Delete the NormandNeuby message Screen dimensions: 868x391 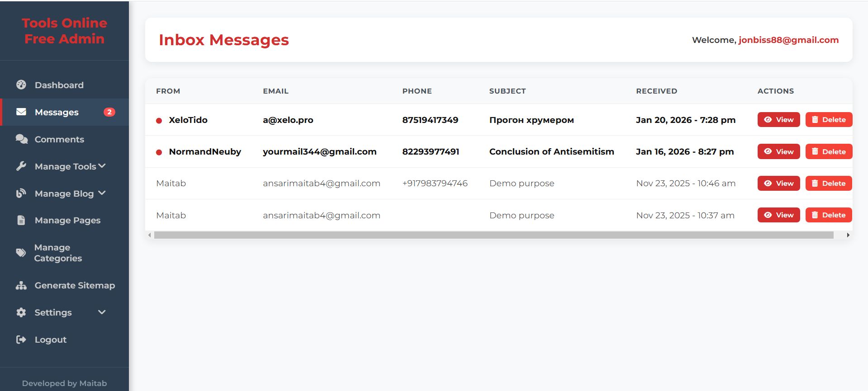[x=829, y=151]
